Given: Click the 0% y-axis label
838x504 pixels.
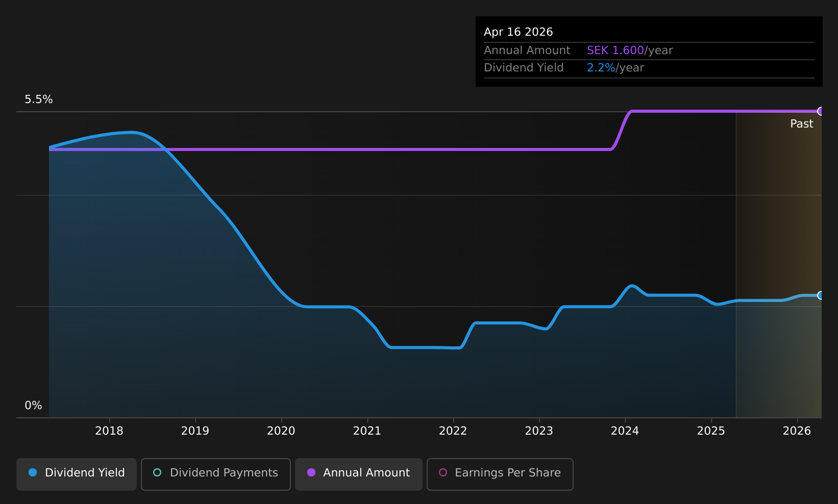Looking at the screenshot, I should [34, 406].
